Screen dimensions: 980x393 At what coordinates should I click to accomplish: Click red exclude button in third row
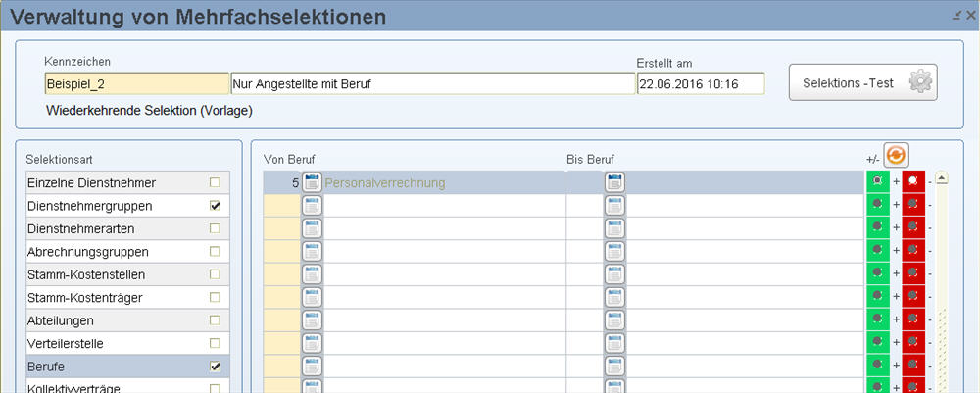(913, 228)
